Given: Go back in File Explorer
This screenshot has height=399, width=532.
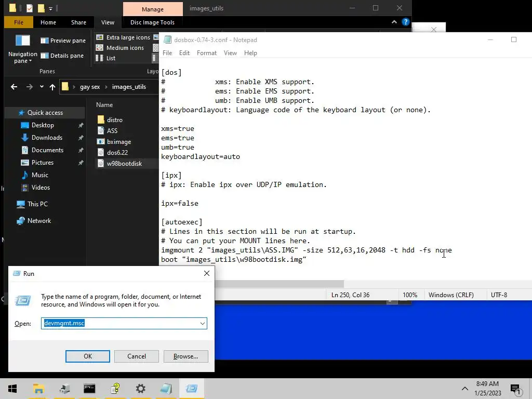Looking at the screenshot, I should click(14, 87).
